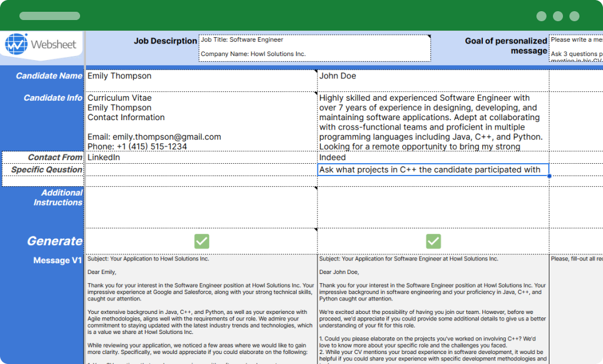Click the Additional Instructions row label
Image resolution: width=603 pixels, height=364 pixels.
(x=58, y=197)
